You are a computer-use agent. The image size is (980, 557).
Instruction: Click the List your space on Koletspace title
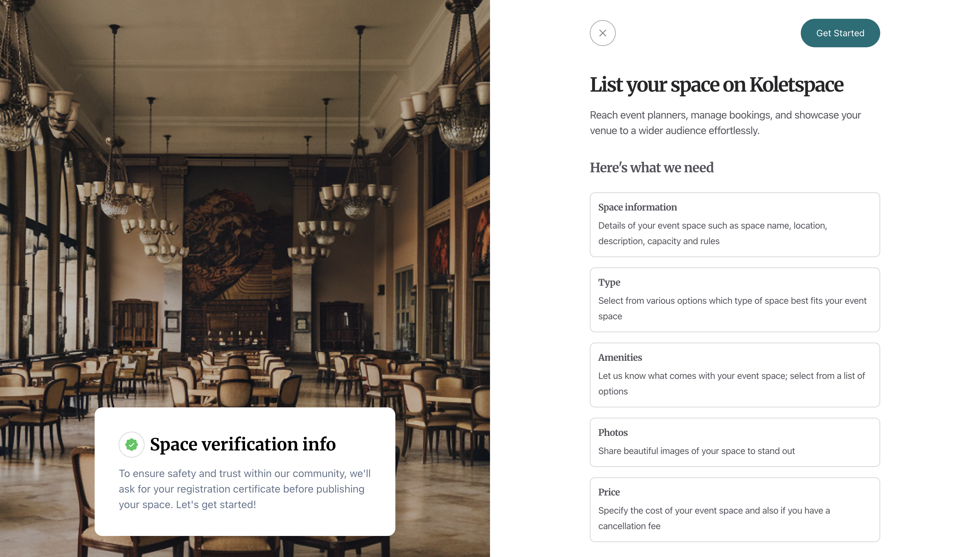pos(716,85)
